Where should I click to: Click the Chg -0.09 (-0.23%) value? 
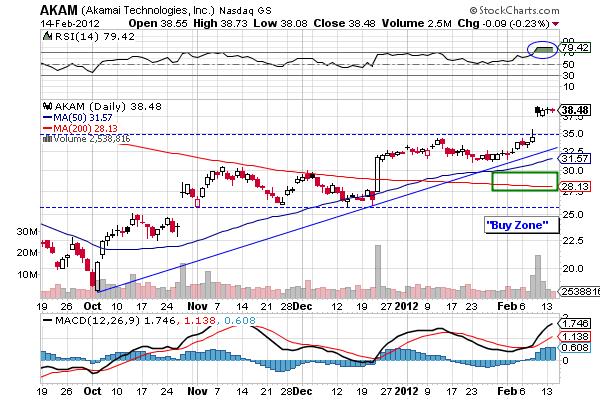click(x=504, y=23)
